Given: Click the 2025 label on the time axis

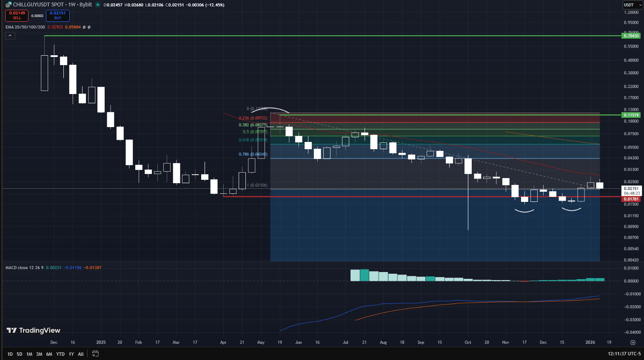Looking at the screenshot, I should click(101, 342).
